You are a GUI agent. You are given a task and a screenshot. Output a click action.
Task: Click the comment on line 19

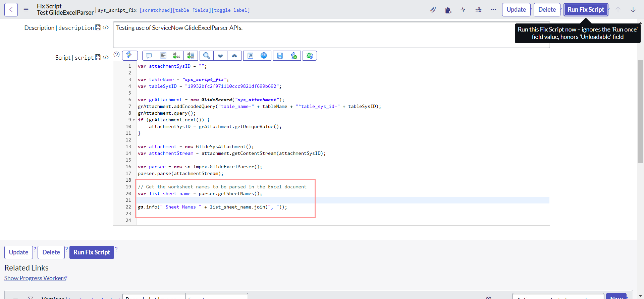[x=222, y=187]
